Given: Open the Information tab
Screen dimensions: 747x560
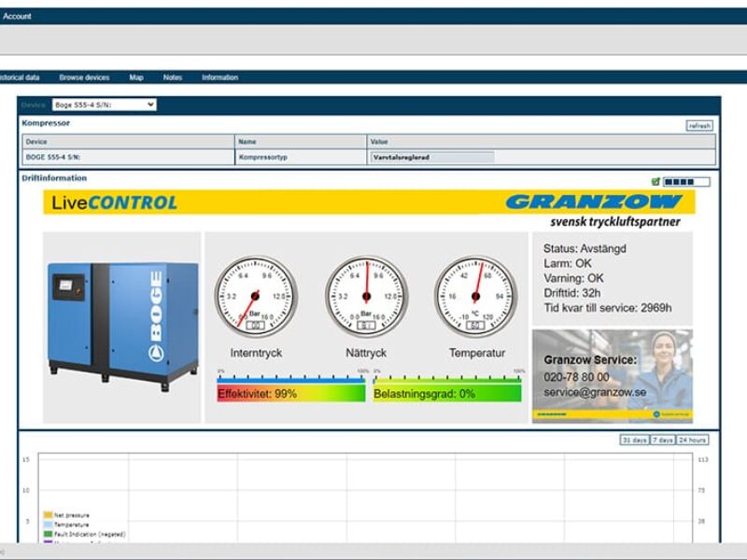Looking at the screenshot, I should pos(219,77).
